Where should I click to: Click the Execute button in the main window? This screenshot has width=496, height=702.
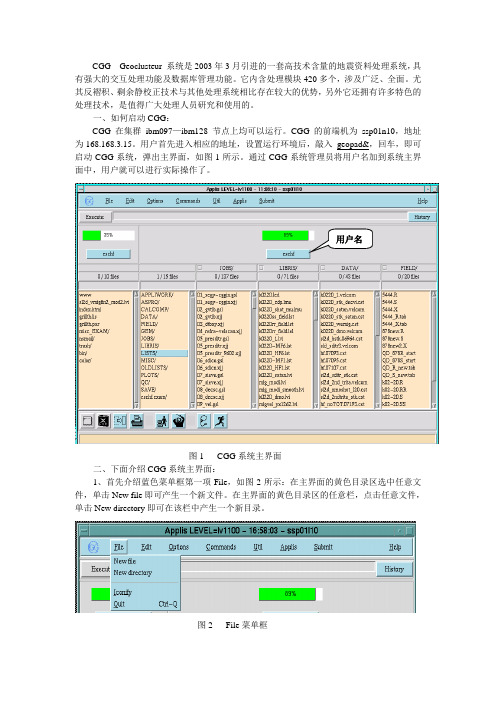click(95, 217)
